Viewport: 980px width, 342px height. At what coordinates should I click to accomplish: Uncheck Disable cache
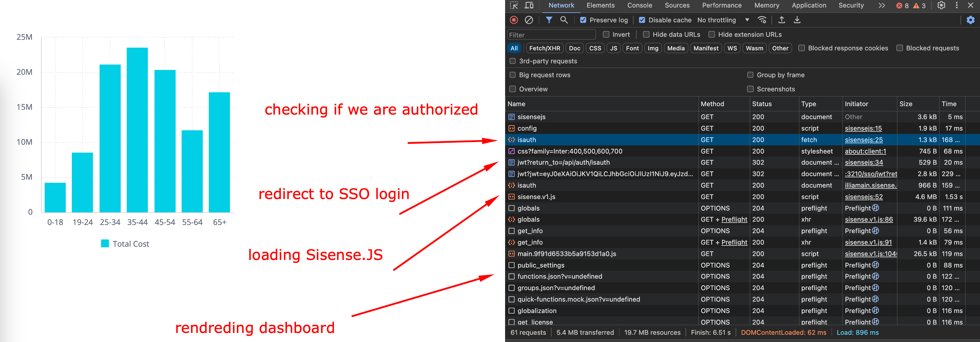pyautogui.click(x=642, y=20)
